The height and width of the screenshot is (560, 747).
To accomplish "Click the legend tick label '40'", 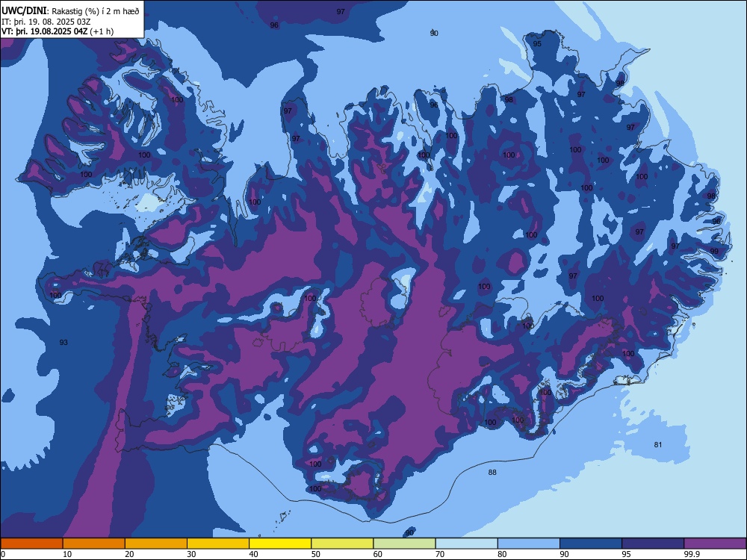I will [x=253, y=554].
